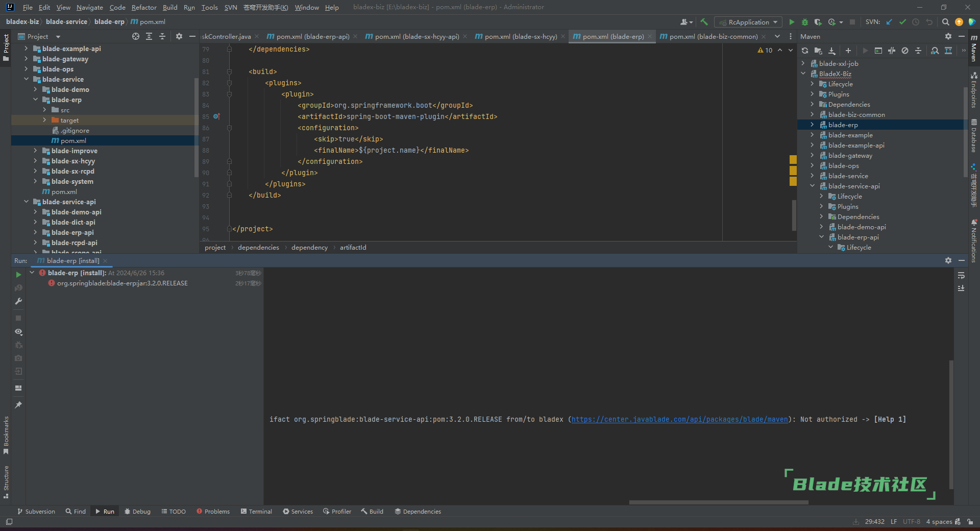The width and height of the screenshot is (980, 531).
Task: Expand the target folder in Project tree
Action: tap(44, 120)
